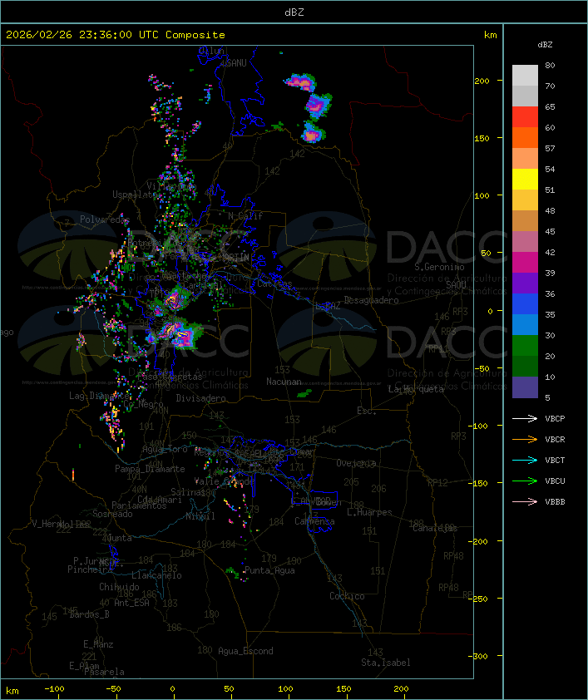
Task: Click the small green radar echo below Nacunan
Action: click(305, 393)
